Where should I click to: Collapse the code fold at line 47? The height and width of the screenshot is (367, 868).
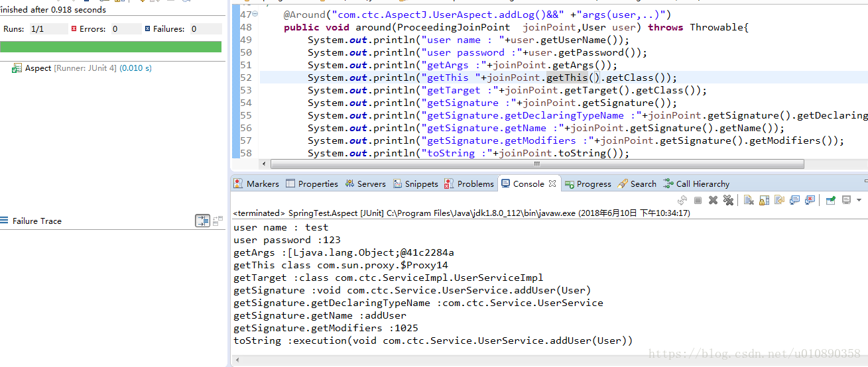(x=255, y=14)
